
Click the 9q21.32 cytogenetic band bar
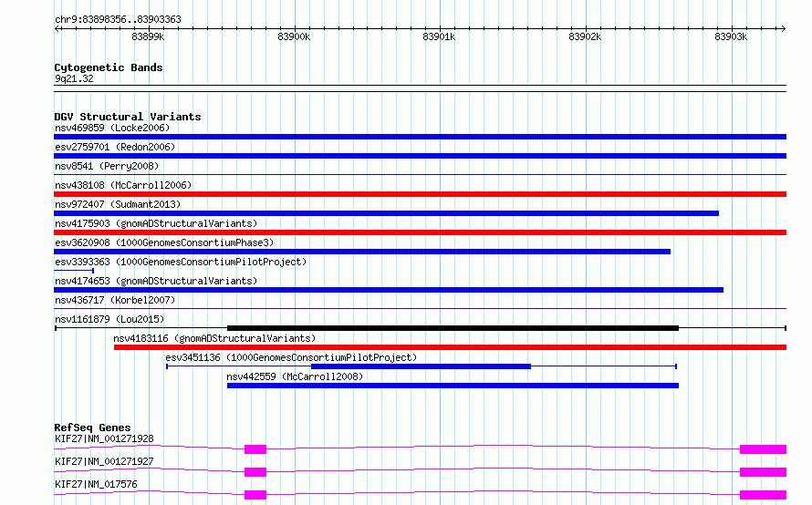coord(420,88)
